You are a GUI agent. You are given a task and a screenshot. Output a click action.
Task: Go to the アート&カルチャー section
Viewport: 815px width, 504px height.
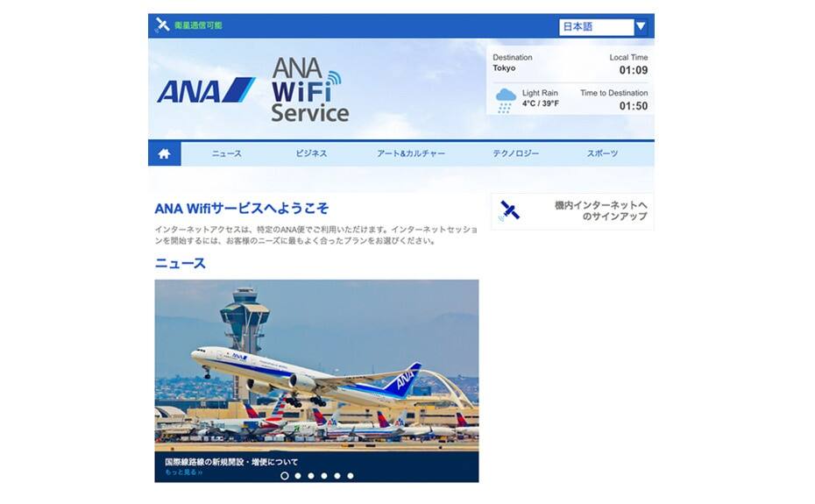[x=411, y=154]
